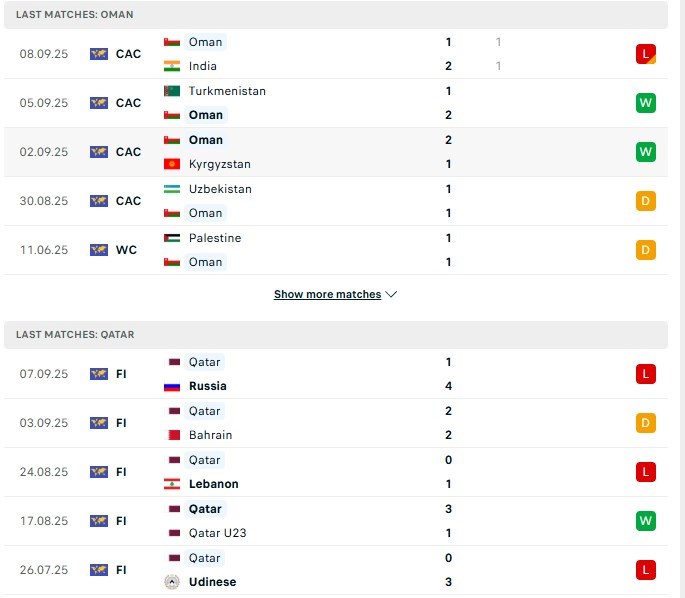Click the CAC competition label for 08.09.25

point(128,54)
